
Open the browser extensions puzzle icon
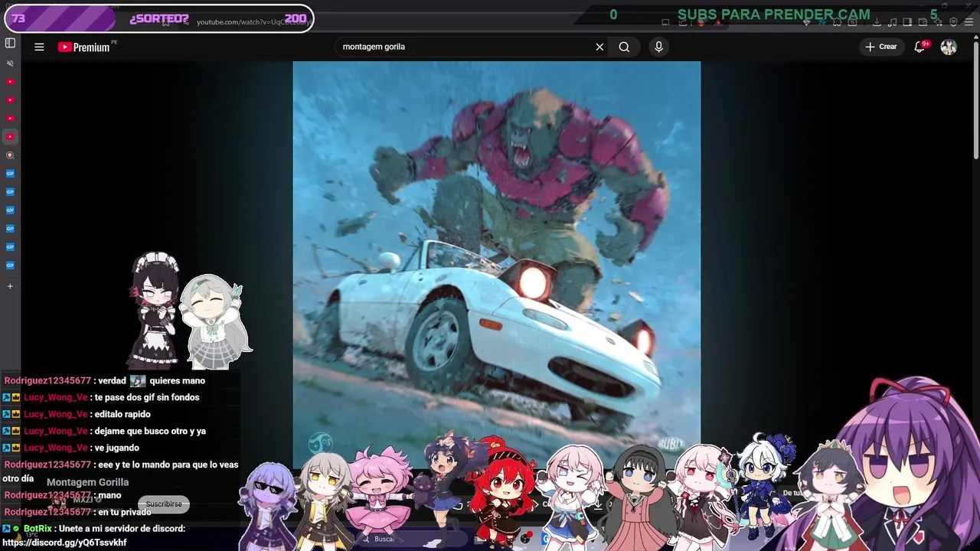pos(837,22)
